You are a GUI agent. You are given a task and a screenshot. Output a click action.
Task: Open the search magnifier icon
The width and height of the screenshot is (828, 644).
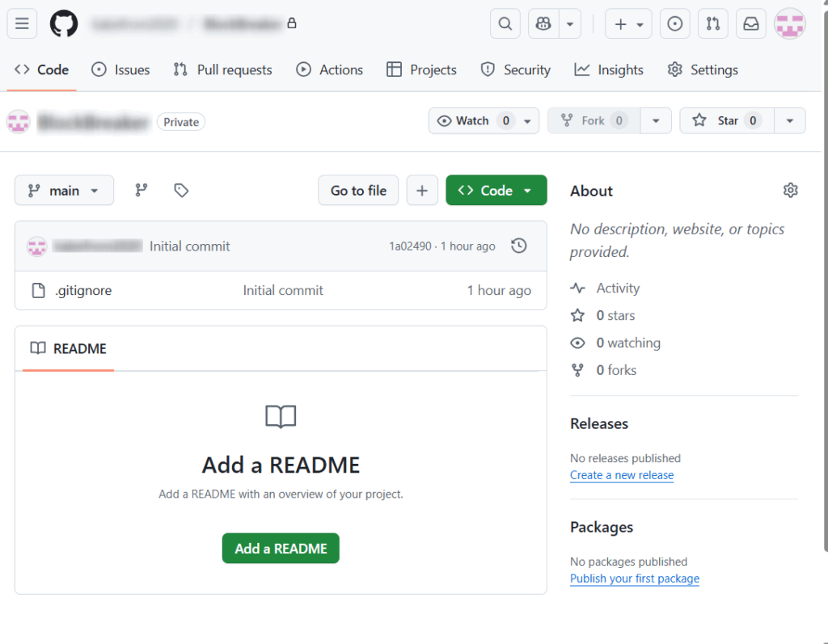tap(505, 24)
